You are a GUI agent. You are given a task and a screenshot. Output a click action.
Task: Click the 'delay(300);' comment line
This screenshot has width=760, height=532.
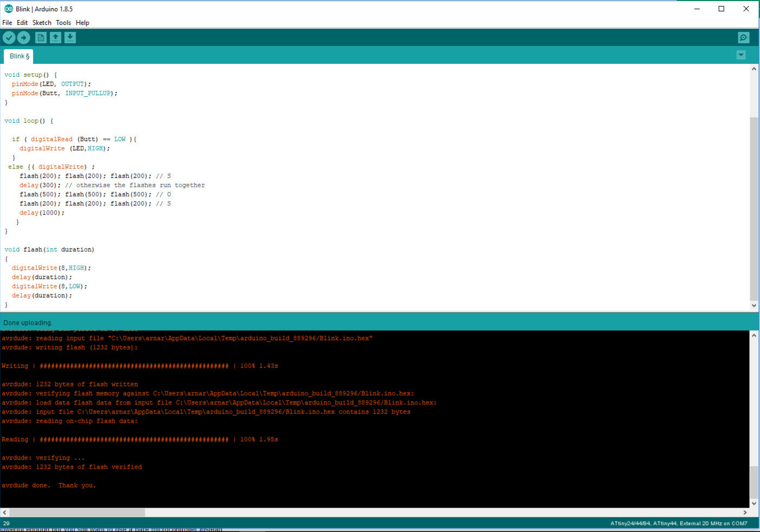[x=112, y=185]
